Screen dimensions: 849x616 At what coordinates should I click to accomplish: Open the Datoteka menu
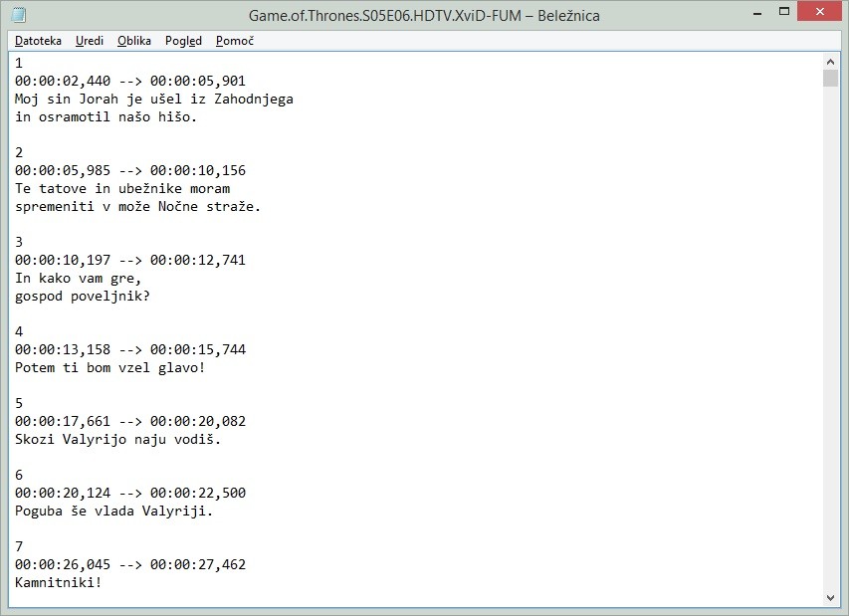(38, 41)
